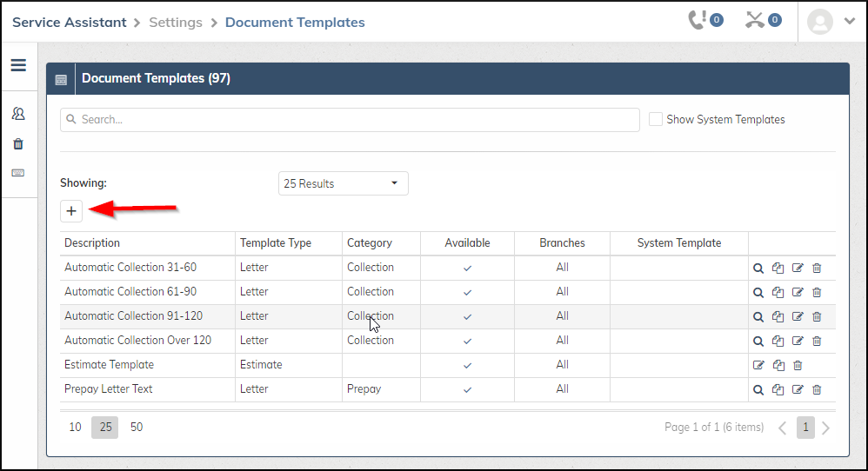Edit the Estimate Template row
The height and width of the screenshot is (471, 868).
758,365
